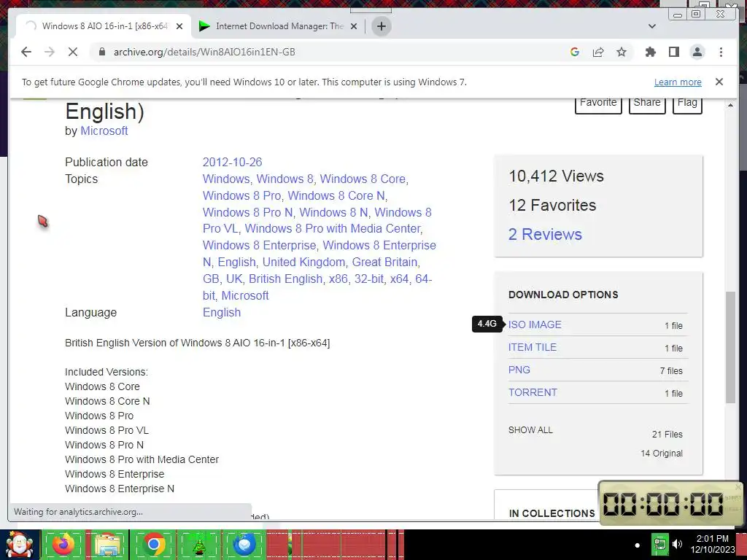Open Thunderbird from the taskbar
The height and width of the screenshot is (560, 747).
click(x=244, y=545)
